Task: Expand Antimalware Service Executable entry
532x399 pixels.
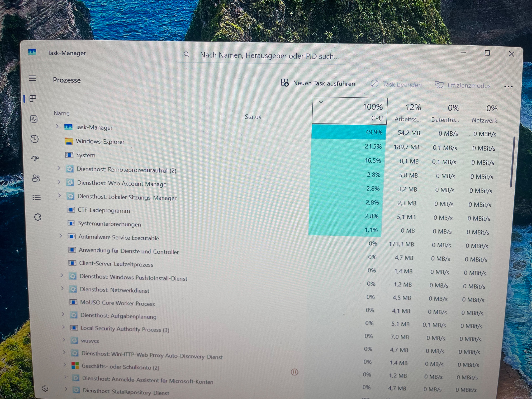Action: [61, 236]
